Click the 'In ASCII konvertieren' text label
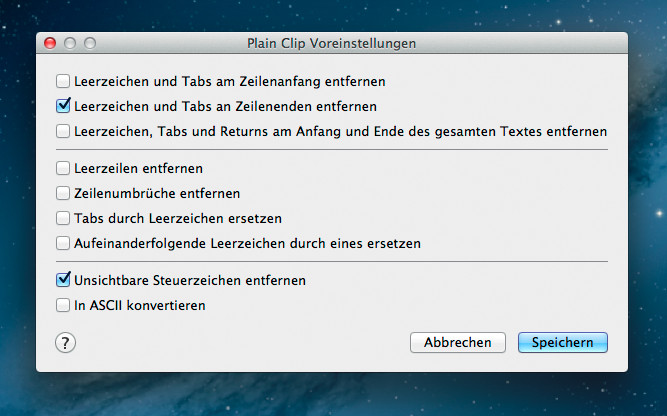The width and height of the screenshot is (667, 416). point(140,305)
